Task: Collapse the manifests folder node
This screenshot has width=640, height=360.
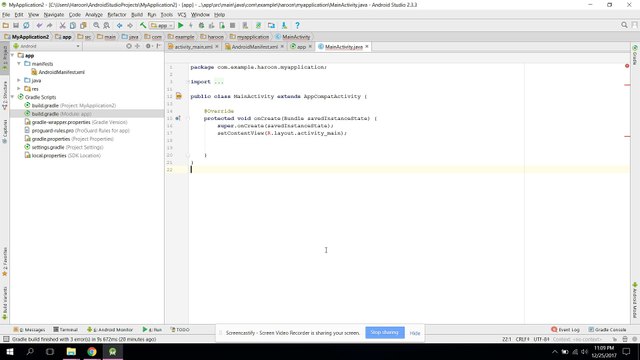Action: 19,64
